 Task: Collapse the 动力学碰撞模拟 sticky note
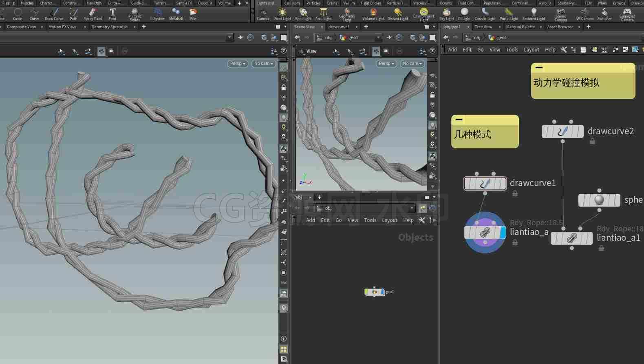pyautogui.click(x=539, y=67)
